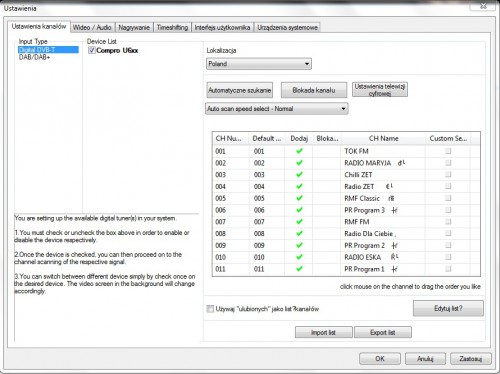Image resolution: width=500 pixels, height=374 pixels.
Task: Toggle Custom Se checkbox for PR Program 2
Action: [x=448, y=245]
